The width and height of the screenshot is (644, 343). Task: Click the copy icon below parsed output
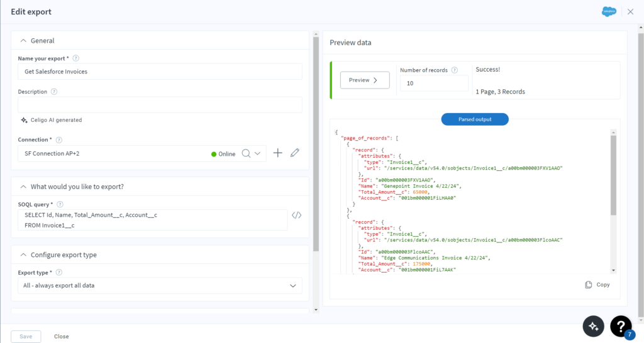click(588, 285)
